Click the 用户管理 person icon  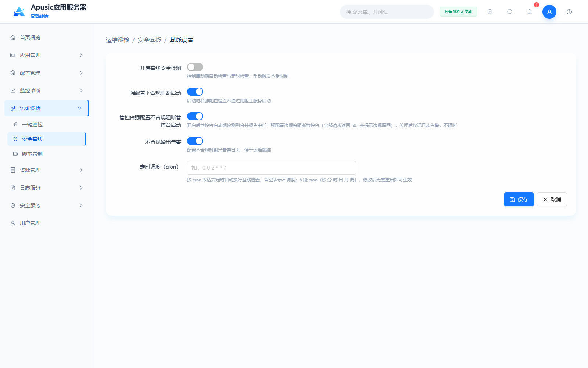[13, 223]
